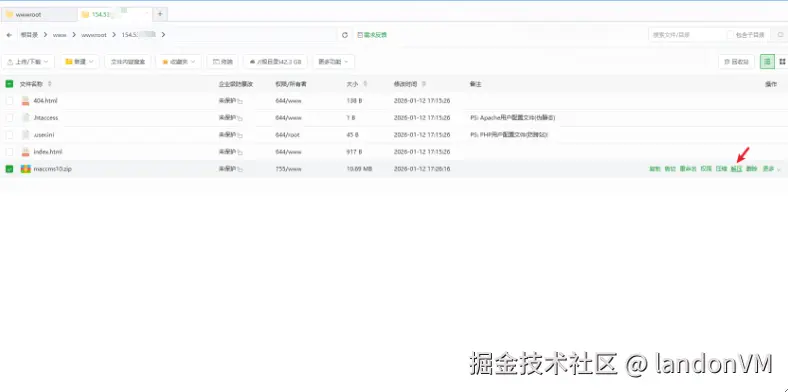Viewport: 788px width, 392px height.
Task: Check the .htaccess row checkbox
Action: pyautogui.click(x=10, y=118)
